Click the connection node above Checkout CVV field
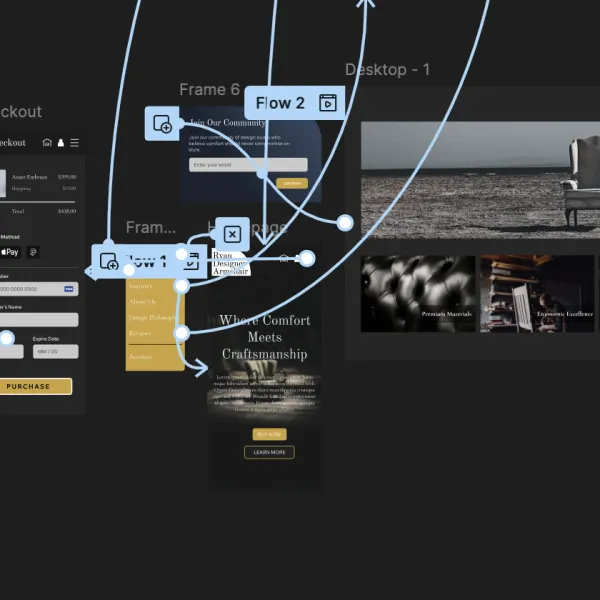 (7, 338)
